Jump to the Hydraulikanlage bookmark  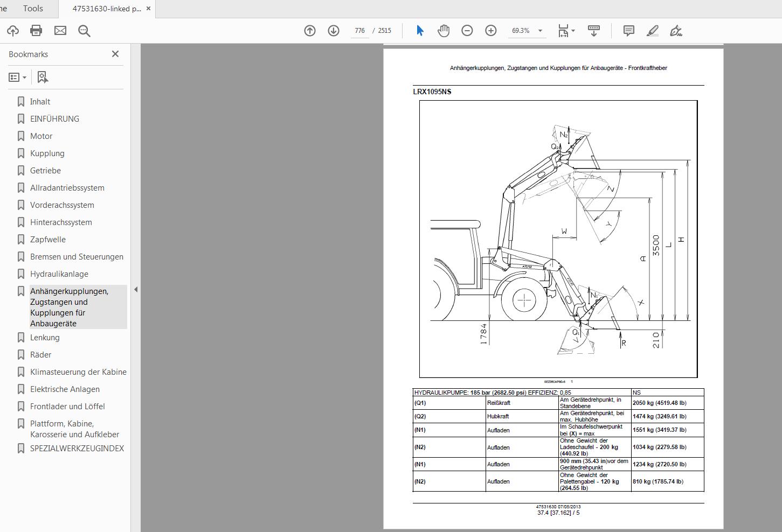pos(59,274)
